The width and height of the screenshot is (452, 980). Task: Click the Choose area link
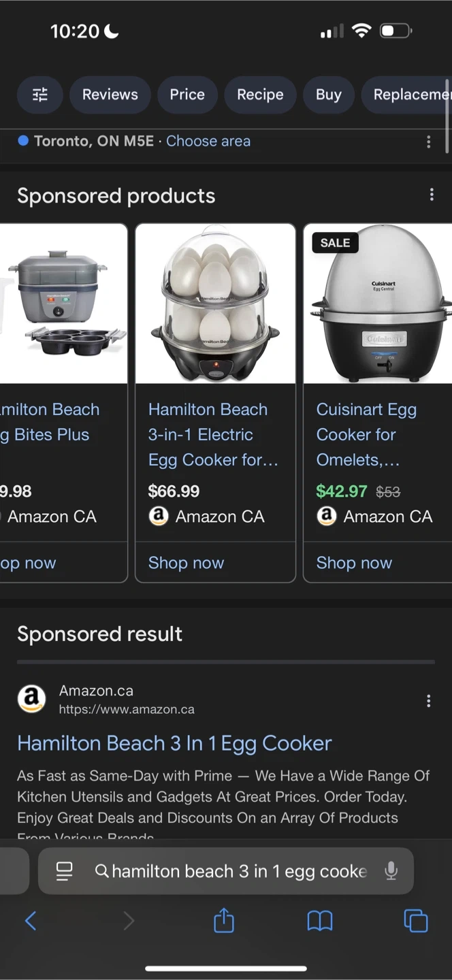[208, 141]
